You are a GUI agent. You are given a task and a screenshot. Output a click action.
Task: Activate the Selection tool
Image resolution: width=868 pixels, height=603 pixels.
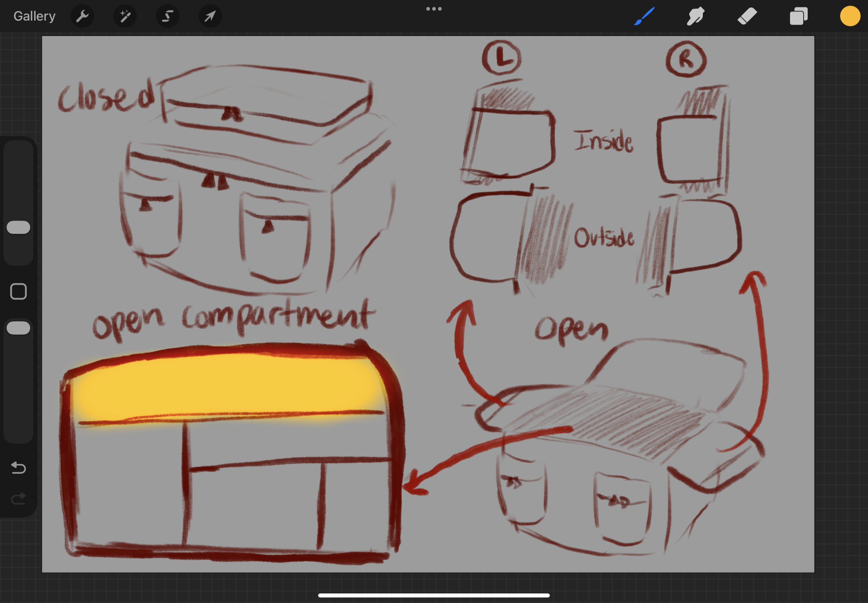tap(167, 16)
